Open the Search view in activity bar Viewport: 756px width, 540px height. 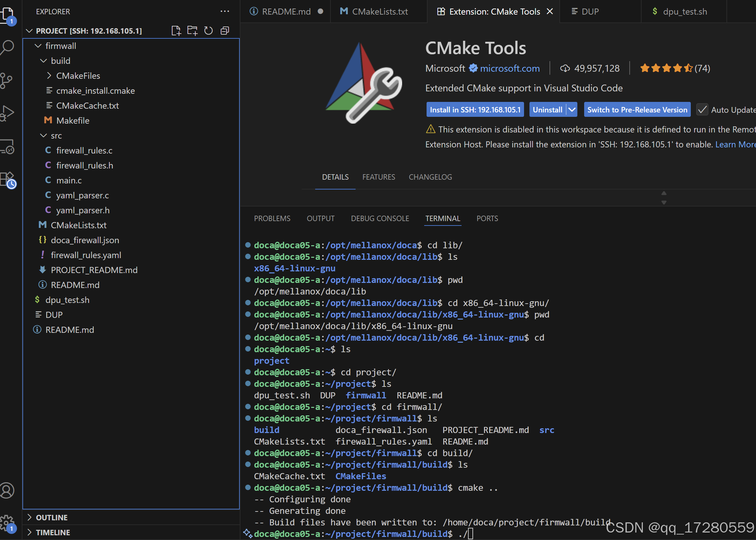pos(7,48)
